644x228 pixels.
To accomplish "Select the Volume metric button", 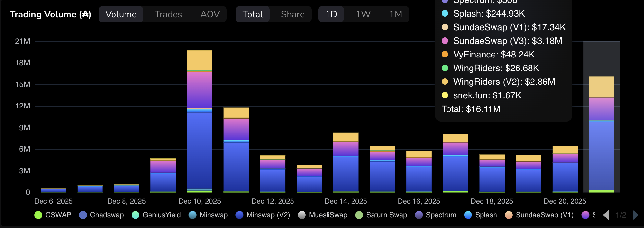I will tap(121, 14).
